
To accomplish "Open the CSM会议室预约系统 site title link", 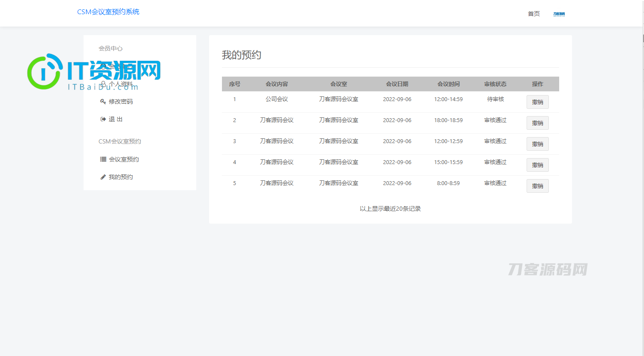I will pos(108,12).
